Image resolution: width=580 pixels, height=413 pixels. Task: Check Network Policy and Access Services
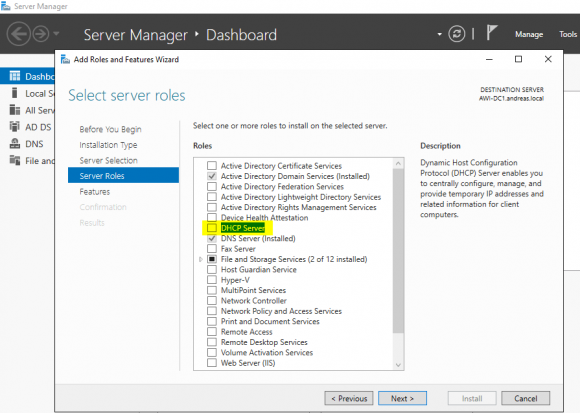pos(212,311)
